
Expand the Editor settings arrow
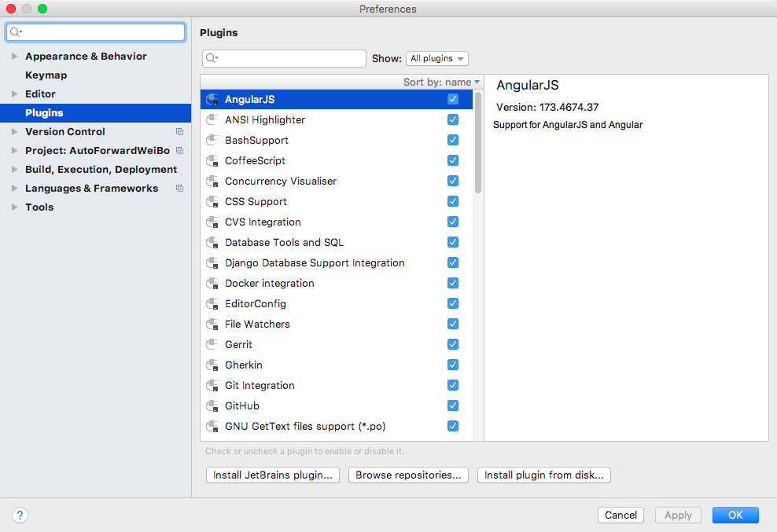[14, 94]
